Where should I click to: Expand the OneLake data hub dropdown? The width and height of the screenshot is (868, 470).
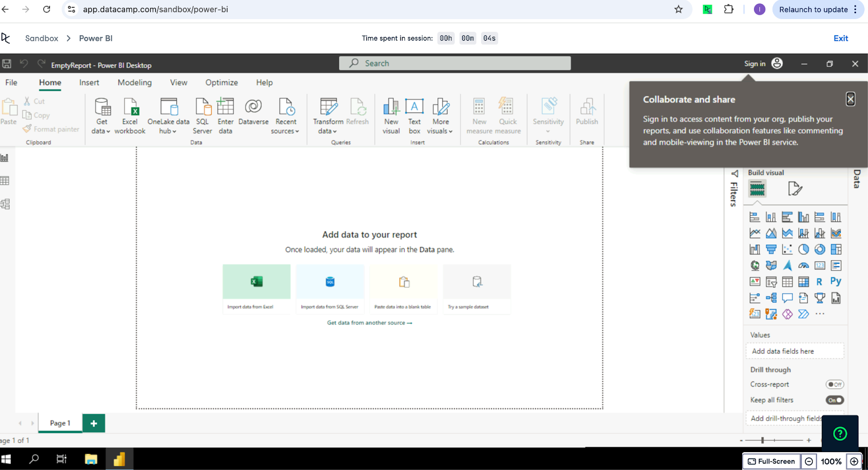point(168,116)
